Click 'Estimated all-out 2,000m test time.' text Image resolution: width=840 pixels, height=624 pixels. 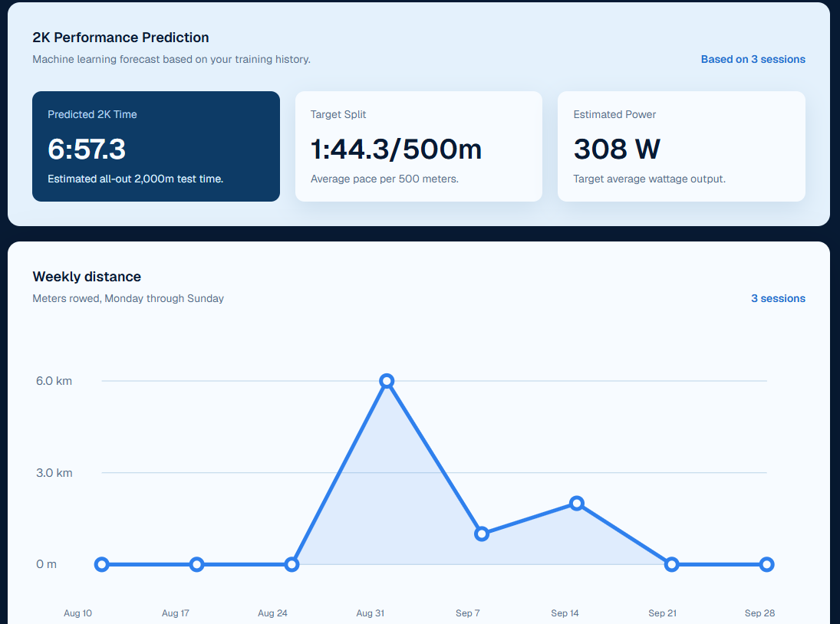point(136,179)
